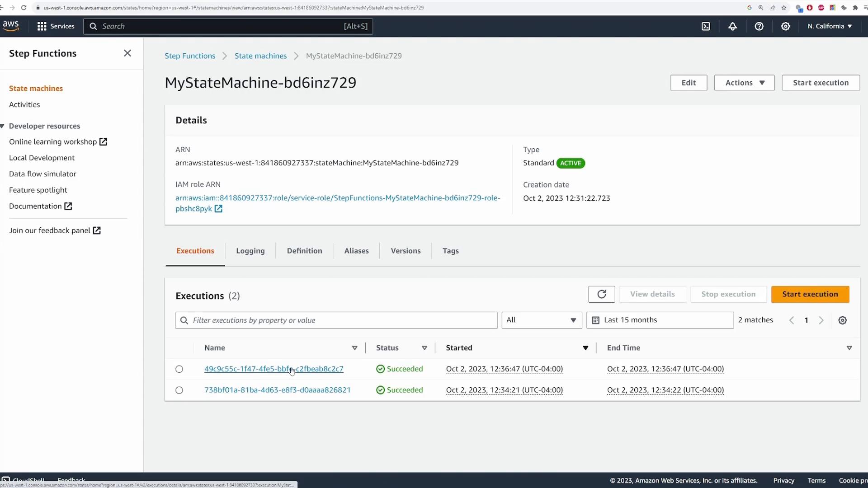Select radio for execution 738bf01a
This screenshot has height=488, width=868.
[x=179, y=390]
